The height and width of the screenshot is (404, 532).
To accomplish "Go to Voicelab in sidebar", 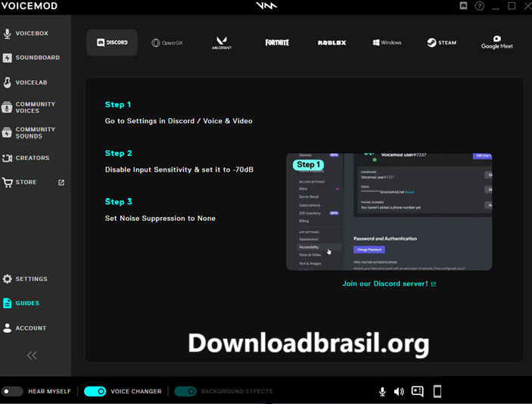I will [x=25, y=82].
